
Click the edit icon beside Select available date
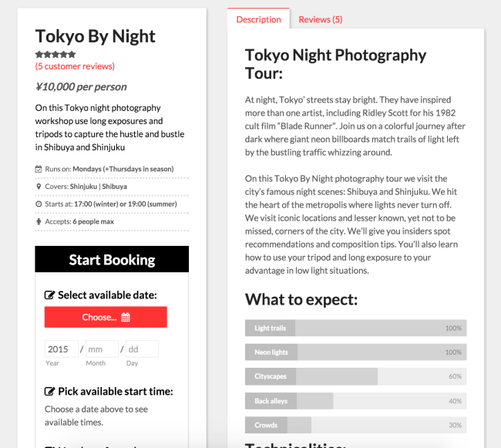click(49, 295)
